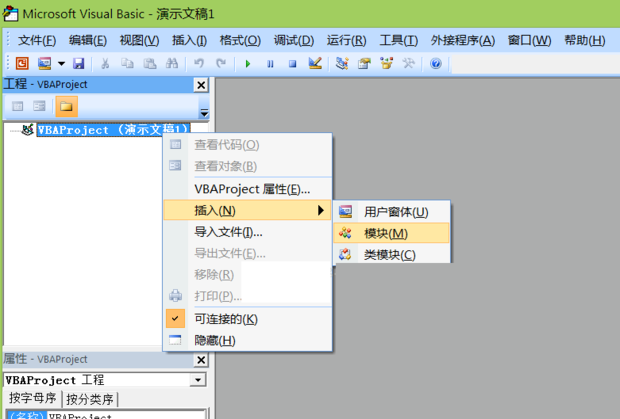This screenshot has height=419, width=620.
Task: Open the 调试(D) menu
Action: [293, 40]
